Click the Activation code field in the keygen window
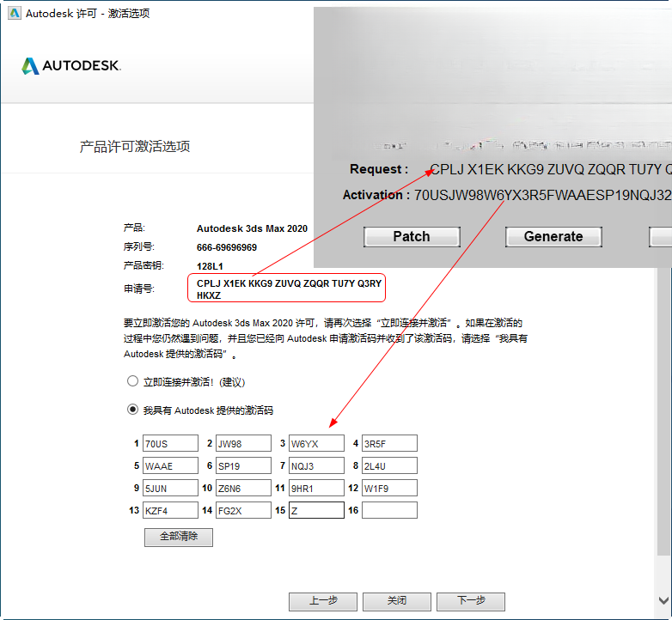Image resolution: width=672 pixels, height=620 pixels. (542, 195)
